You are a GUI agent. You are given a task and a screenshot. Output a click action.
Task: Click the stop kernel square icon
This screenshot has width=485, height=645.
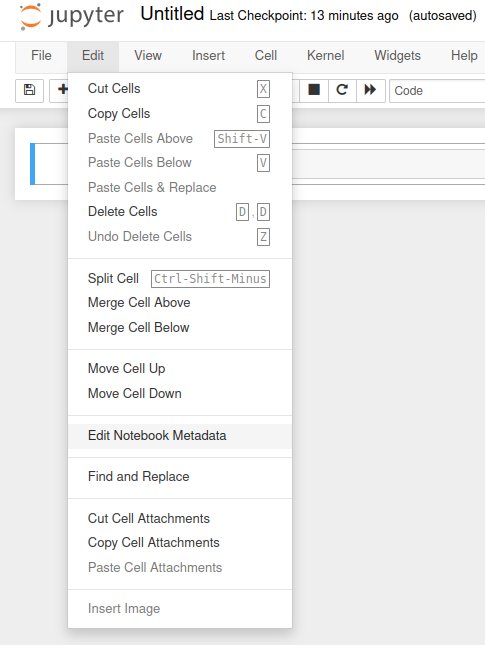[x=314, y=90]
